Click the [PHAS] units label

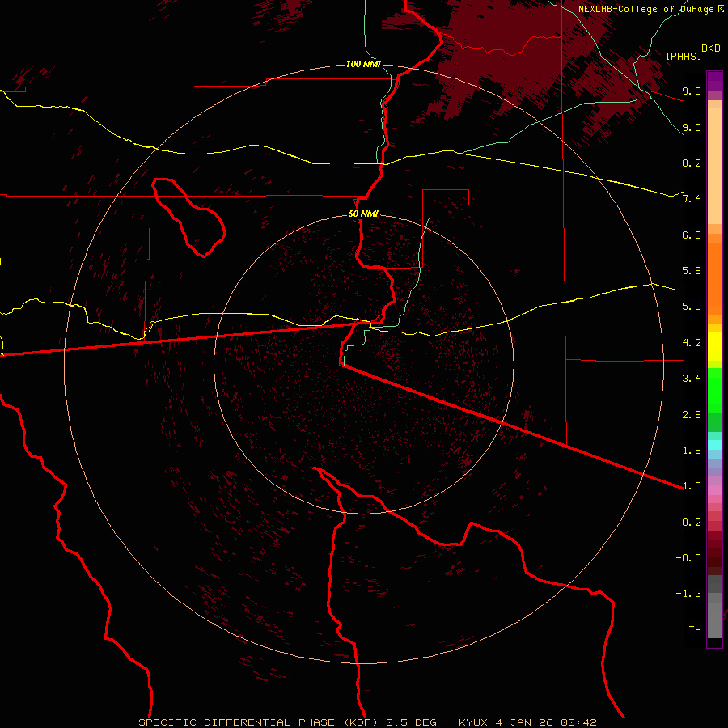684,56
